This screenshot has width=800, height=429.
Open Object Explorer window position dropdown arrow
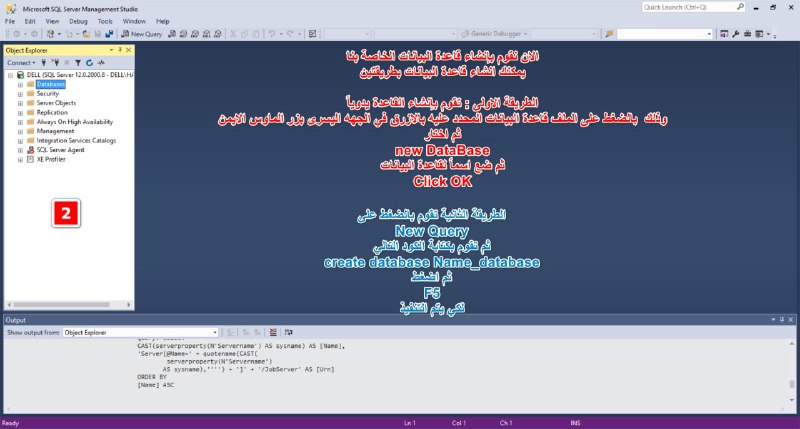coord(111,50)
